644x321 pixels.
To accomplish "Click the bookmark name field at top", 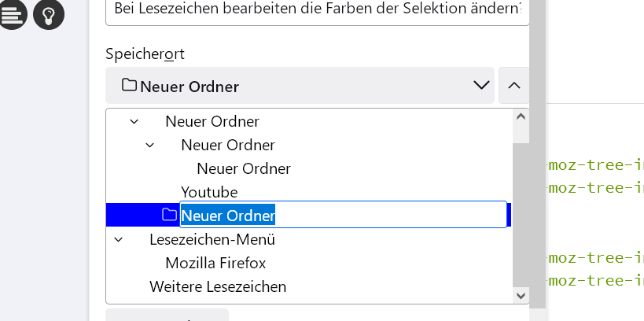I will (x=318, y=11).
